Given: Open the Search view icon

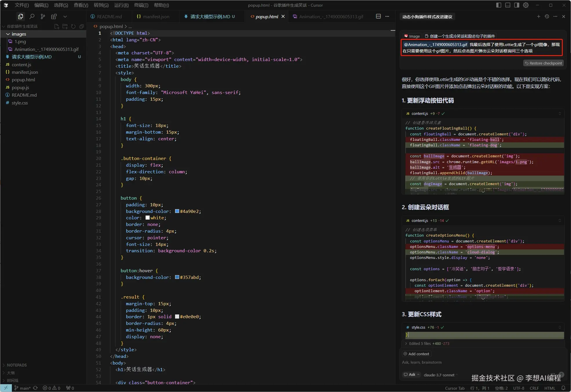Looking at the screenshot, I should [32, 16].
